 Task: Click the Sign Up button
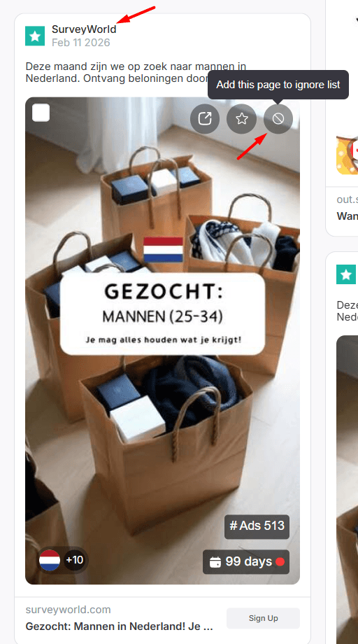264,618
